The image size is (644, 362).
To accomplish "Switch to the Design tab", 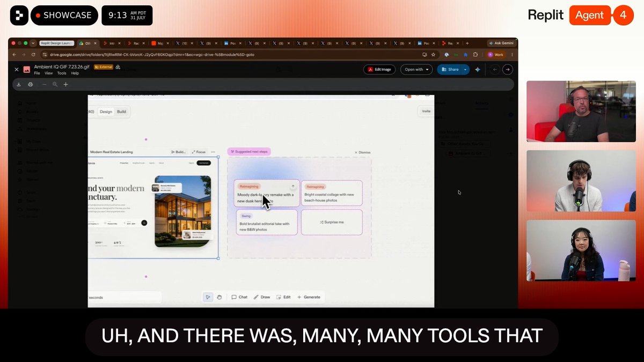I will 106,112.
